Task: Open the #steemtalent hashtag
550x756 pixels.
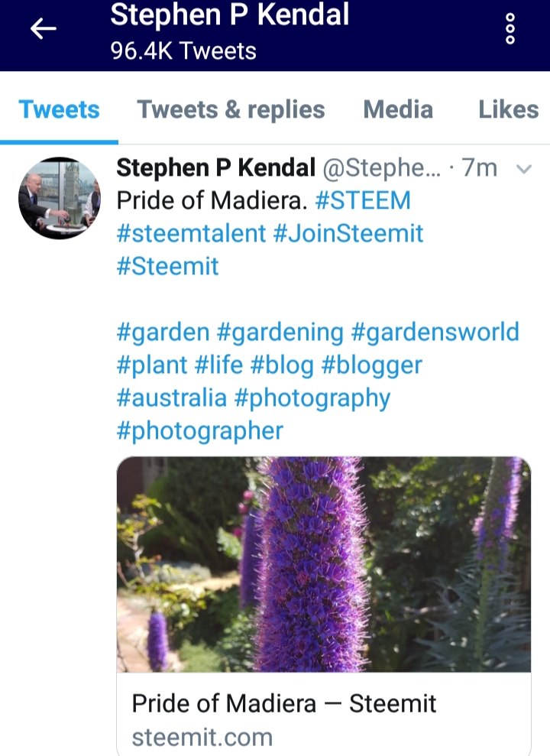Action: click(x=191, y=233)
